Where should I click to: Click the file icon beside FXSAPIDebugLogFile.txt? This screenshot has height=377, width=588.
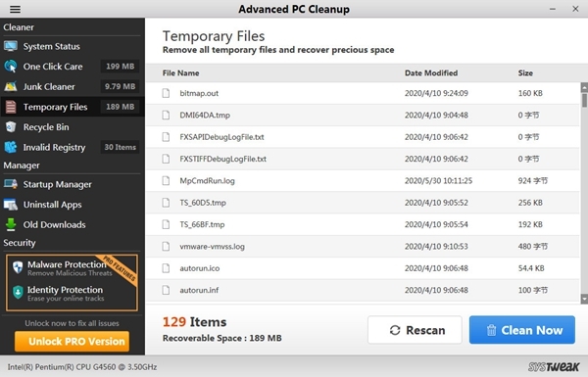tap(166, 137)
